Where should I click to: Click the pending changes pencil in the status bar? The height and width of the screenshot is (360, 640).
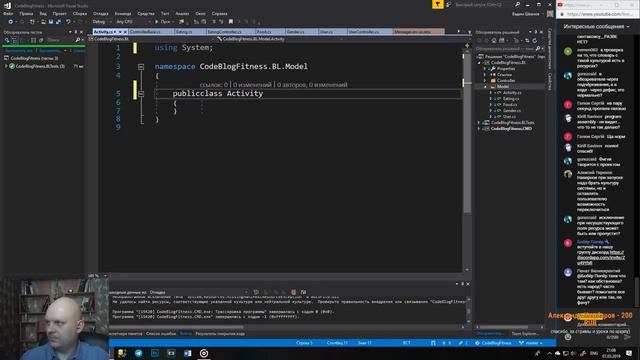(463, 343)
